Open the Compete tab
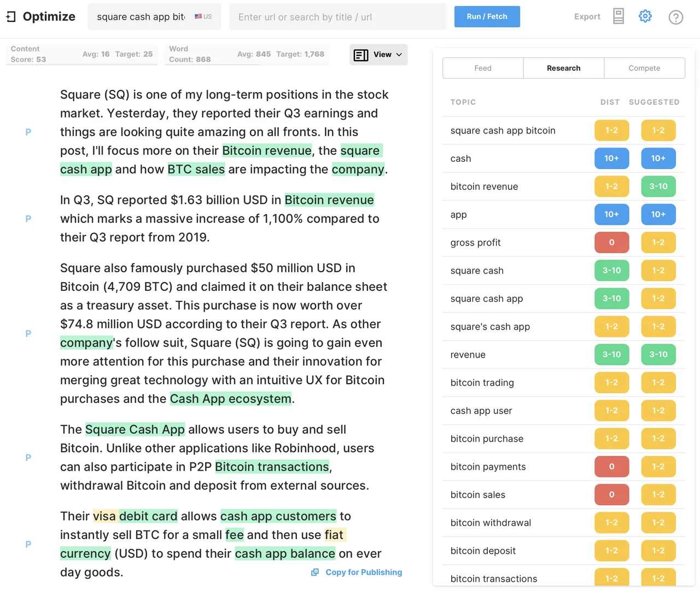The width and height of the screenshot is (700, 591). (644, 68)
